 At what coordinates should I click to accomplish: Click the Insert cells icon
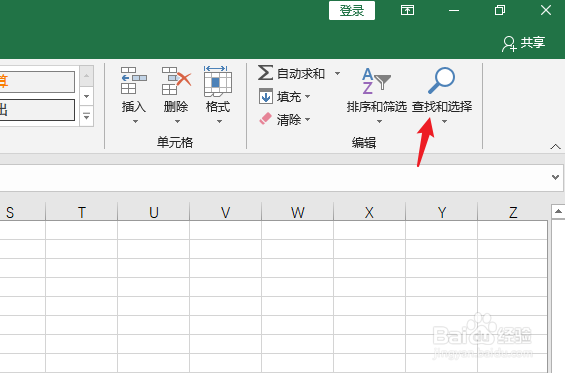[134, 80]
